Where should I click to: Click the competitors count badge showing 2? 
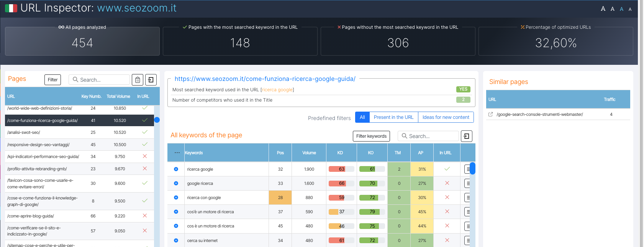[x=463, y=100]
